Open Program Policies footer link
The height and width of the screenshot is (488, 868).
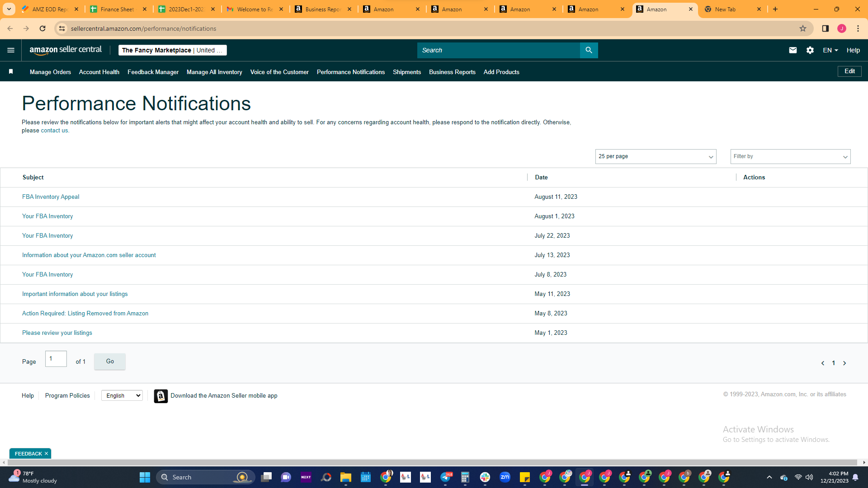[x=67, y=396]
